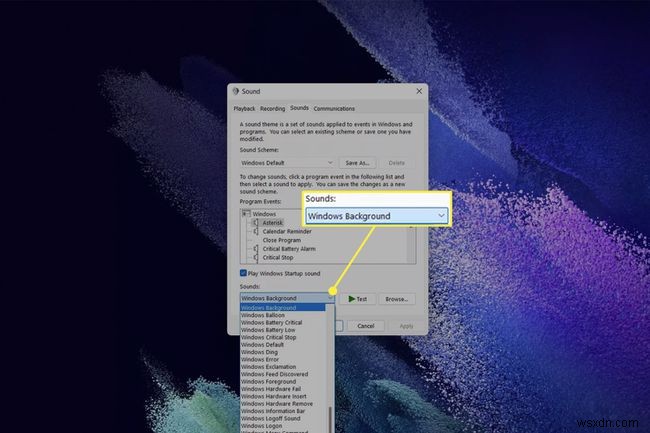Viewport: 650px width, 433px height.
Task: Click the speaker icon beside Critical Stop
Action: [x=256, y=258]
